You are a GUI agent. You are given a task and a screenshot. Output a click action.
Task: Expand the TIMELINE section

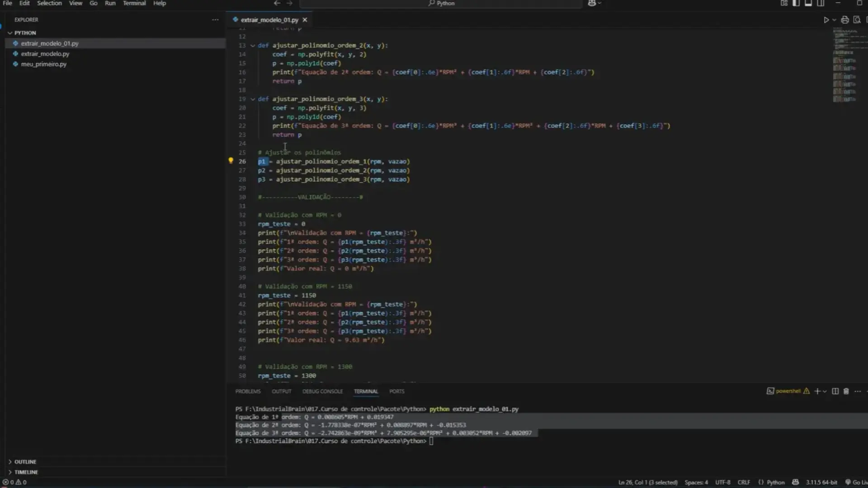[26, 472]
